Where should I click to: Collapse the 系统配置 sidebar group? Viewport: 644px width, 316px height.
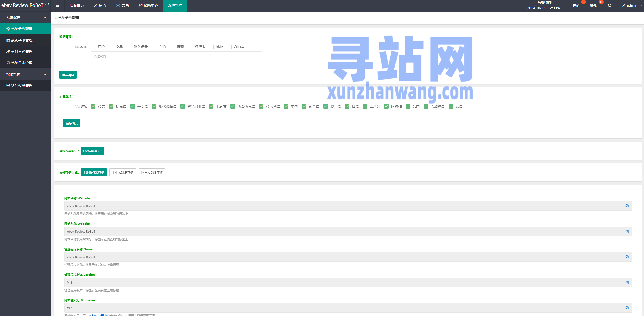[25, 17]
